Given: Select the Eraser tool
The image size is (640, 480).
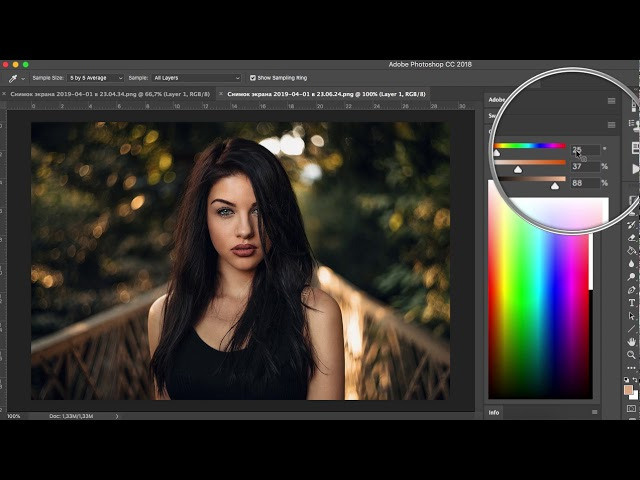Looking at the screenshot, I should pos(631,237).
